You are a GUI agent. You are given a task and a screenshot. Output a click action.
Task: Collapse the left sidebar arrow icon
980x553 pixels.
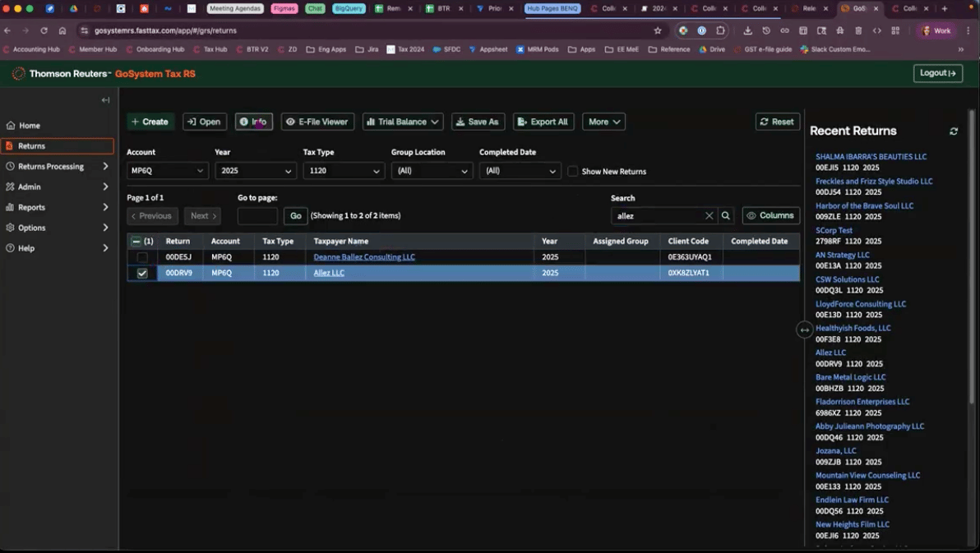105,100
